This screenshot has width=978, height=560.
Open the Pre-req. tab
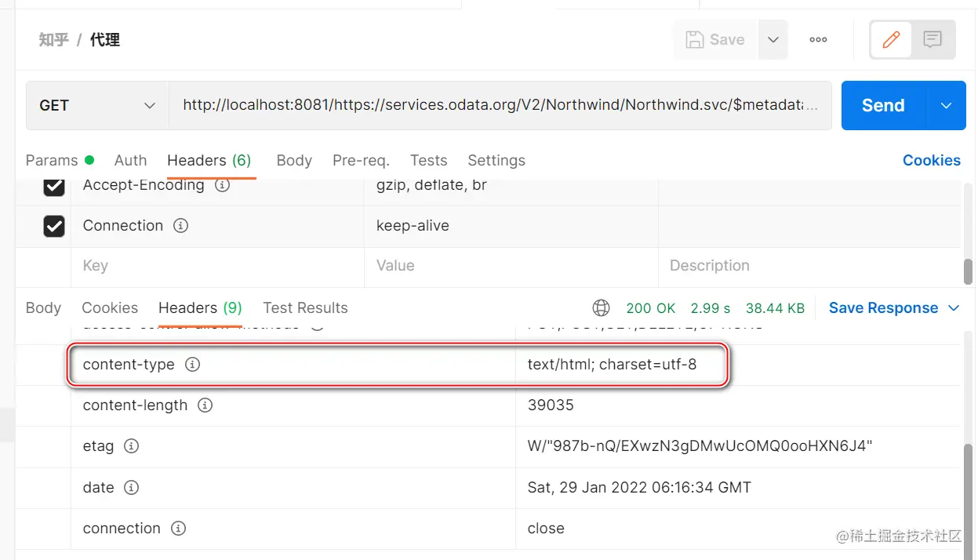361,160
